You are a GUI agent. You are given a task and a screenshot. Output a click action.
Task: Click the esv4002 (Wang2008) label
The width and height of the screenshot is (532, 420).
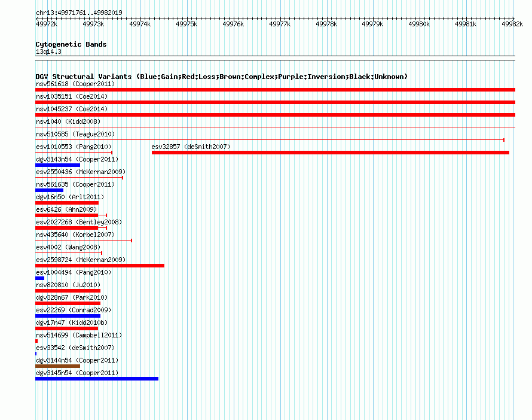point(68,247)
